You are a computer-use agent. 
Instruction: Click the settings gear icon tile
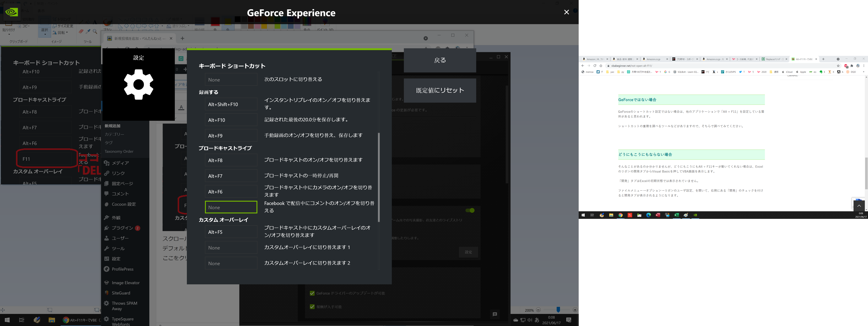coord(138,84)
